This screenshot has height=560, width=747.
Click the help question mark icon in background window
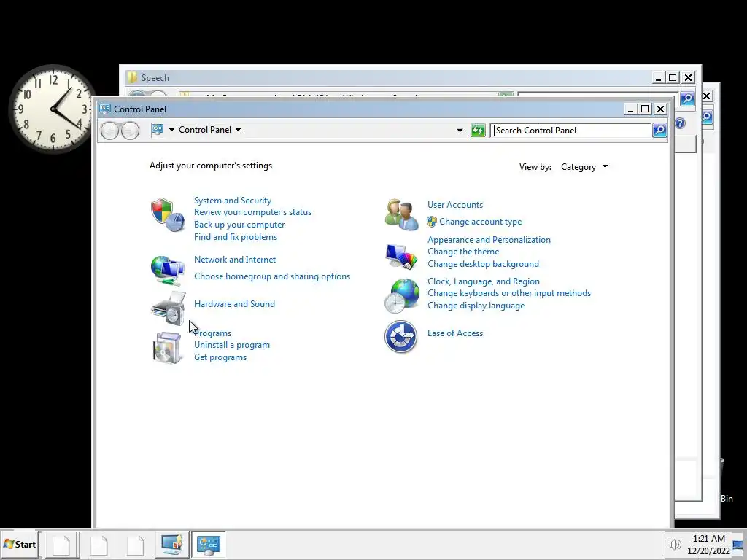pyautogui.click(x=680, y=123)
